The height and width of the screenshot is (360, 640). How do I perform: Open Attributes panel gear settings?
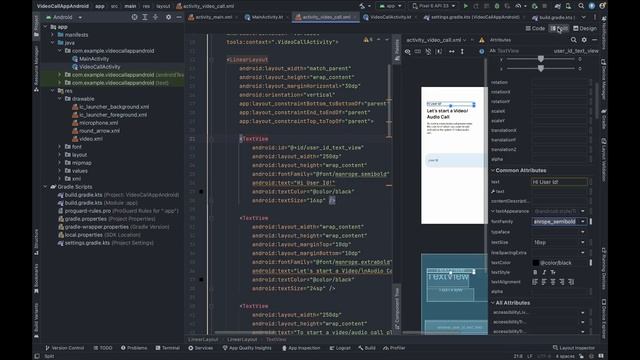584,40
